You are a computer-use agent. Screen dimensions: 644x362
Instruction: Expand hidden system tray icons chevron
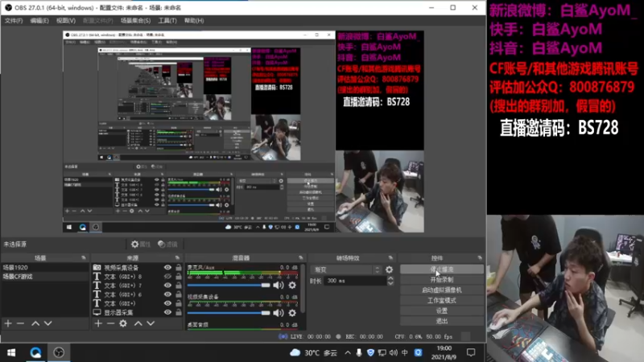[348, 352]
